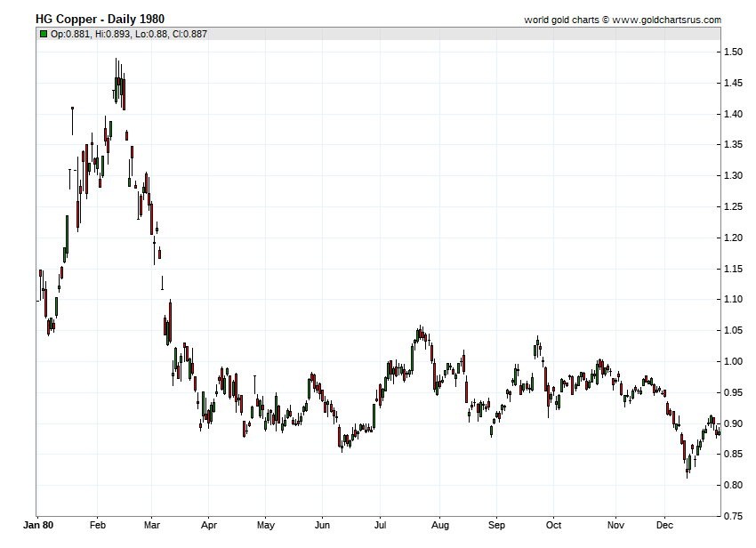756x548 pixels.
Task: Click the green legend square icon
Action: (44, 34)
